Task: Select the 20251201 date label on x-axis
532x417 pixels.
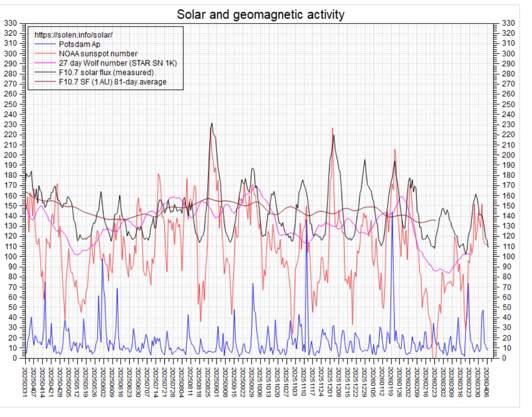Action: click(x=330, y=382)
